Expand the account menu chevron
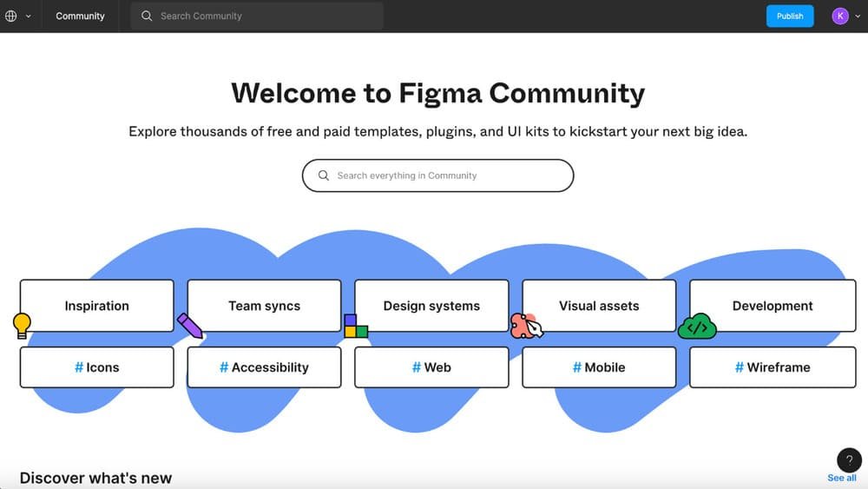The height and width of the screenshot is (489, 868). pyautogui.click(x=858, y=16)
